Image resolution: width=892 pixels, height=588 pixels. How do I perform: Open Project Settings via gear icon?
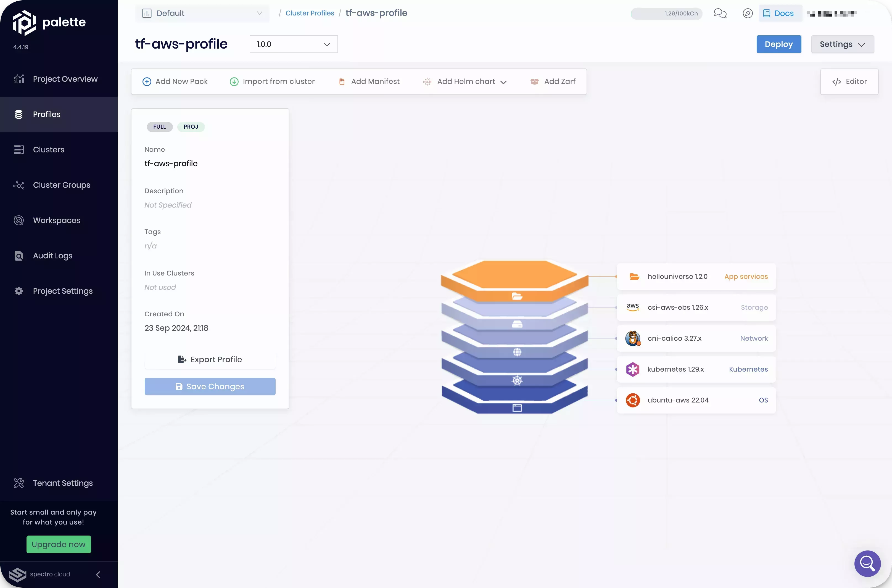click(62, 291)
